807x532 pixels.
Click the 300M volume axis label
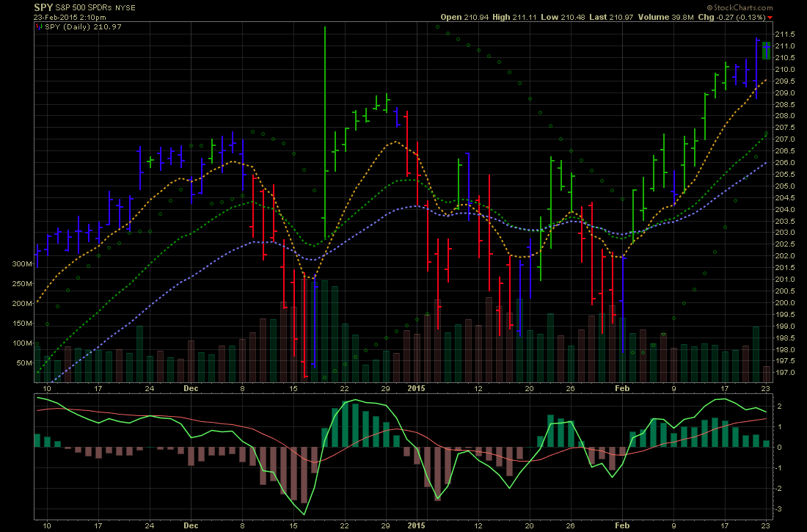(22, 264)
